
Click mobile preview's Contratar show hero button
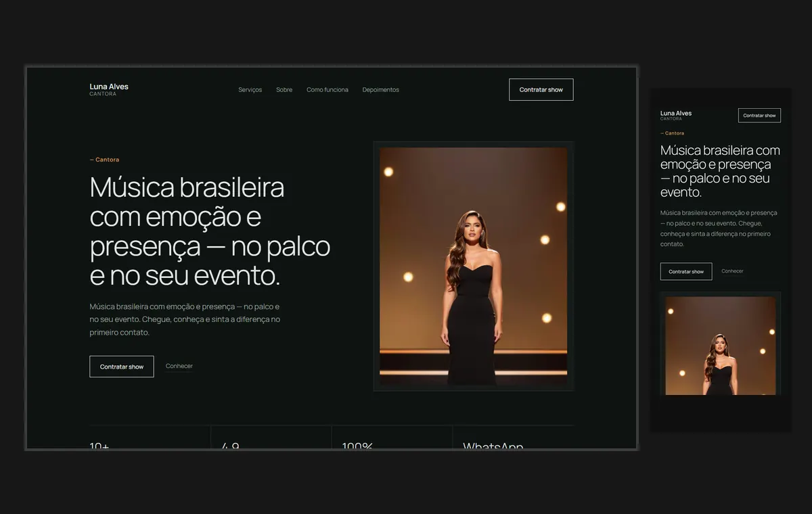pos(686,271)
